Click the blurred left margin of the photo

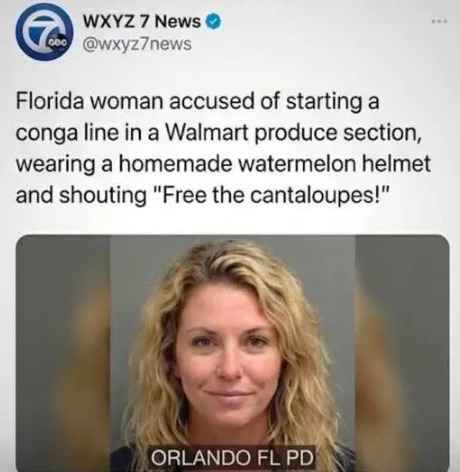point(63,353)
